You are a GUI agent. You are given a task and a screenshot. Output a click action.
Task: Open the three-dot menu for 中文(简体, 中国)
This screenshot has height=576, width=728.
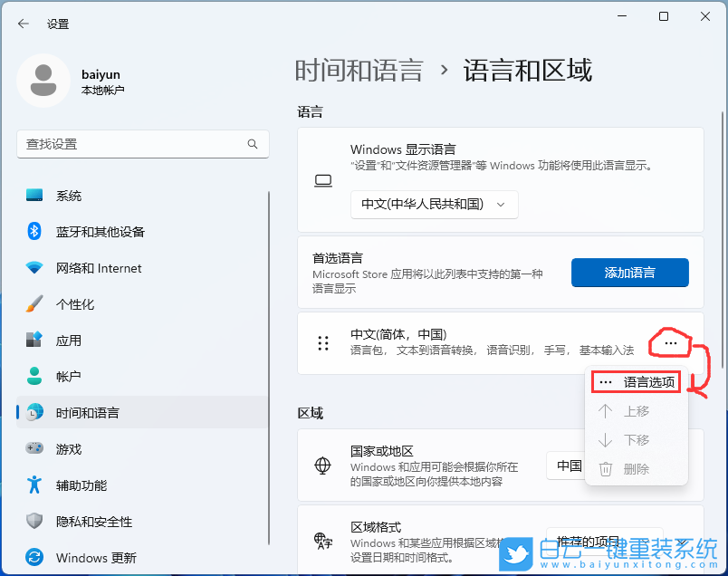click(x=671, y=343)
